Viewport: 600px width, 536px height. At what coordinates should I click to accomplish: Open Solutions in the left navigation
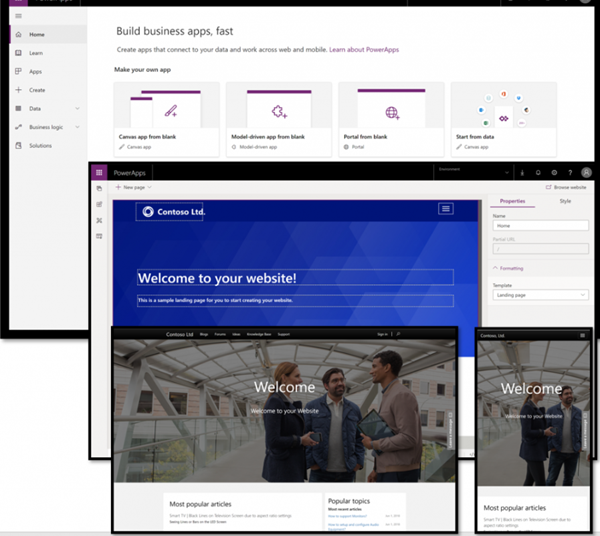(x=48, y=145)
